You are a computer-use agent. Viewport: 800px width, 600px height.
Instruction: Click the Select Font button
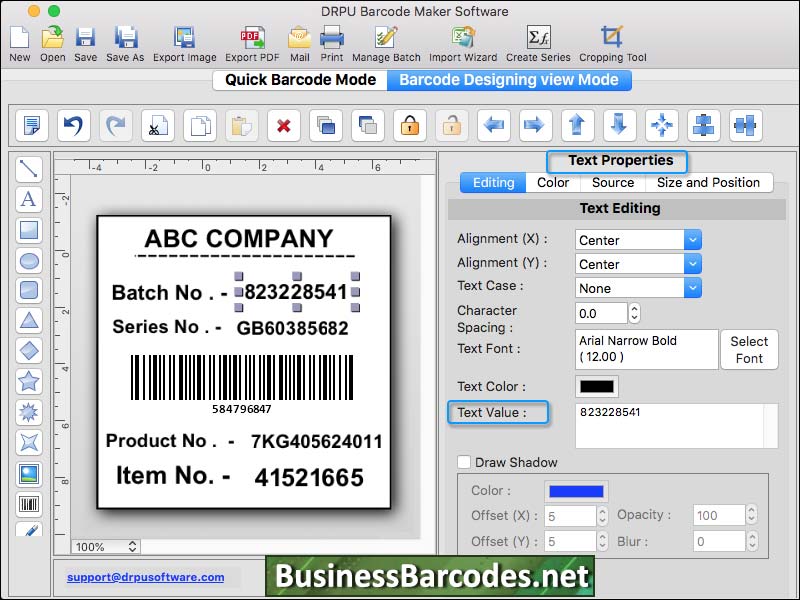click(x=750, y=349)
